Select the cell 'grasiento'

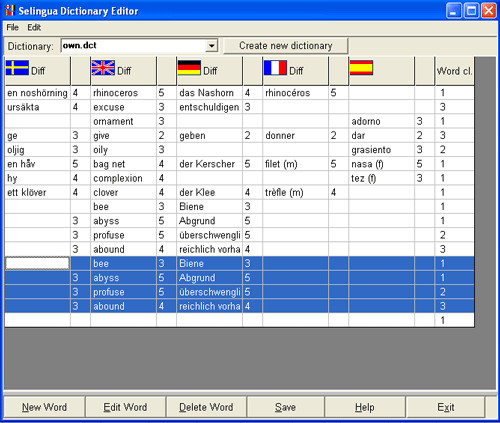click(381, 150)
